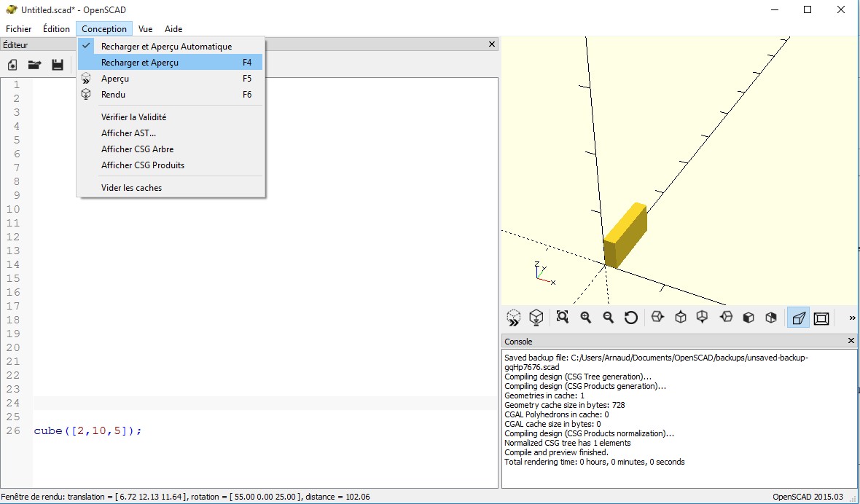Click line number 1 in the gutter
The width and height of the screenshot is (860, 504).
click(x=16, y=84)
